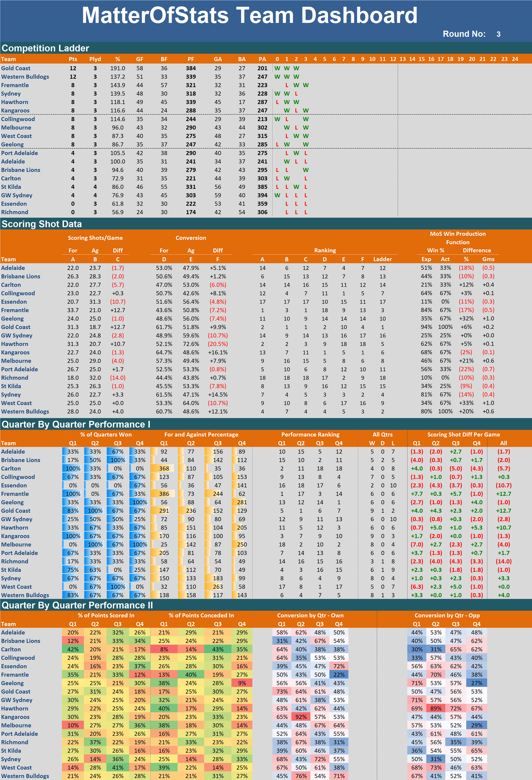This screenshot has width=532, height=780.
Task: Click the Round No value 3
Action: click(498, 34)
